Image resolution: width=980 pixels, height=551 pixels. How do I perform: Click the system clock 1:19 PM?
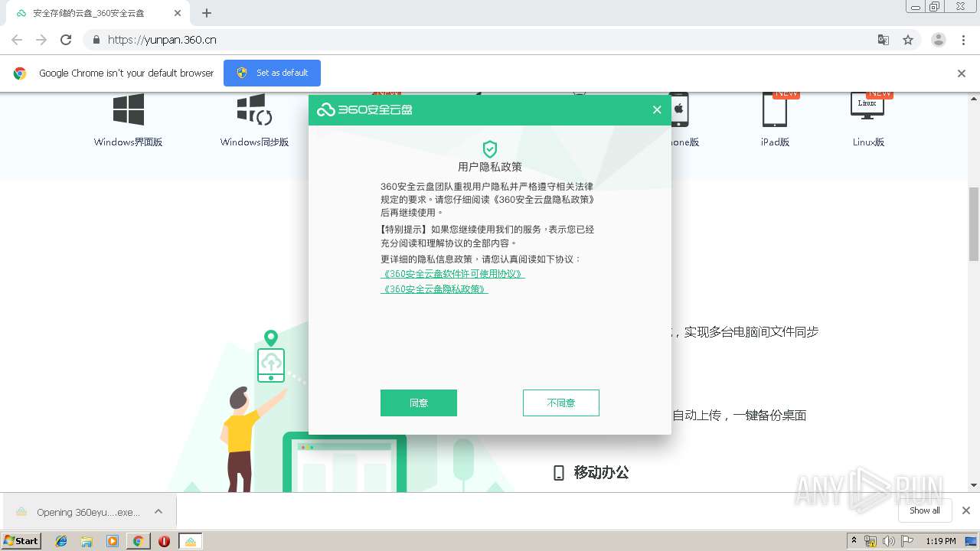[941, 541]
